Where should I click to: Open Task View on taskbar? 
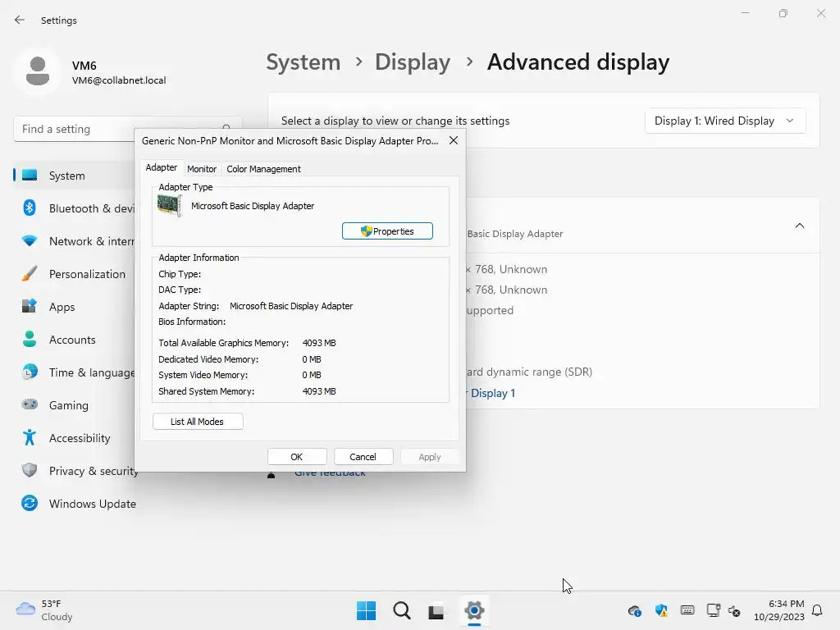point(436,610)
